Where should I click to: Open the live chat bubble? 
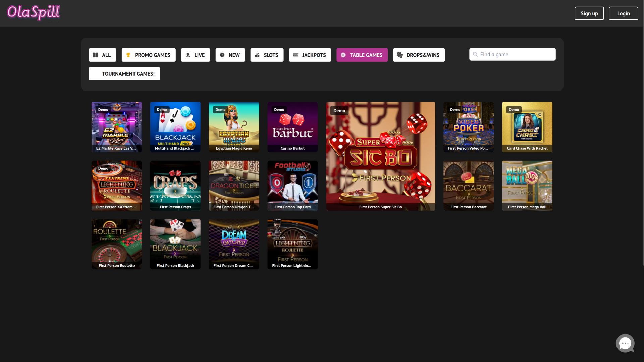pos(625,343)
